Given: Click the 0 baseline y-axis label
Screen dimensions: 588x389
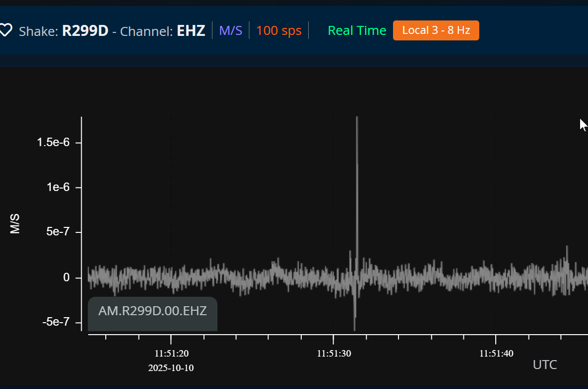Looking at the screenshot, I should click(66, 277).
